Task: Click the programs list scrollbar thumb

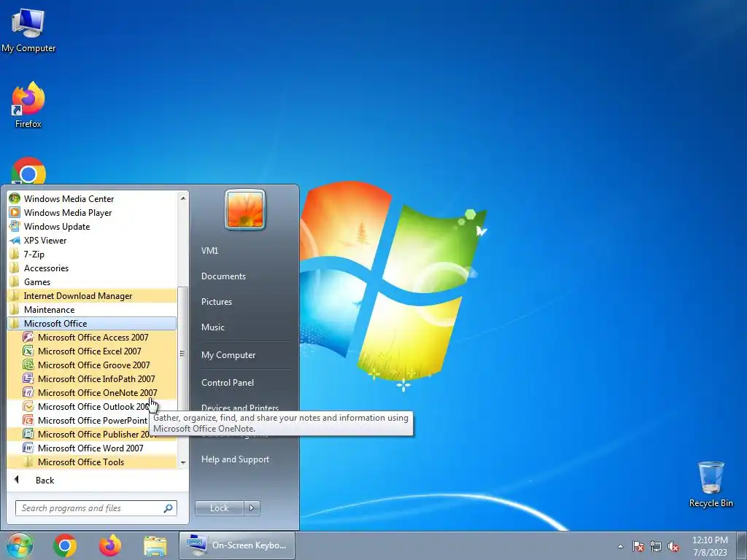Action: click(x=183, y=352)
